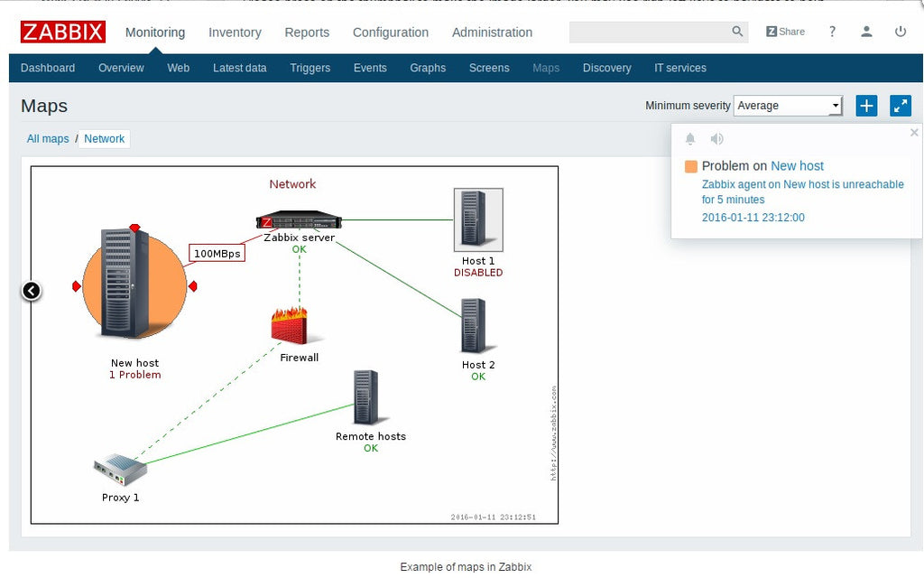Enter fullscreen using the expand arrows icon
Image resolution: width=924 pixels, height=578 pixels.
pos(900,106)
